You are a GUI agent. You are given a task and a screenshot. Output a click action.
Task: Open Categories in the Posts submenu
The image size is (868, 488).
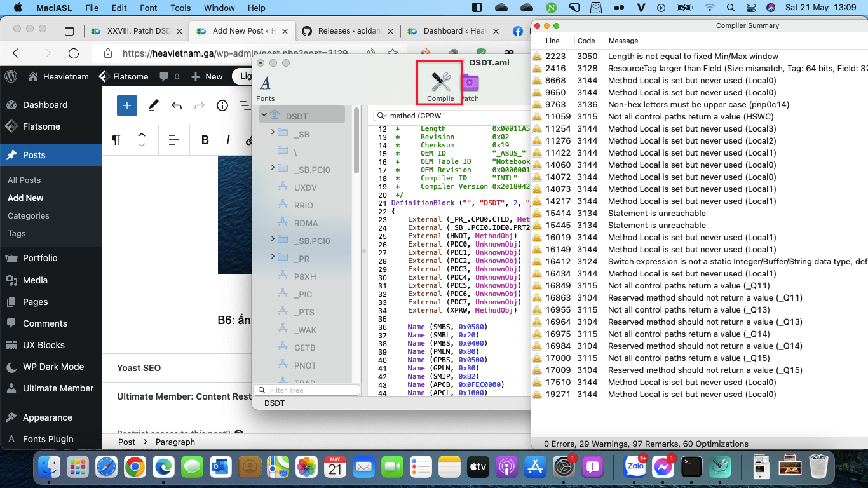click(28, 215)
